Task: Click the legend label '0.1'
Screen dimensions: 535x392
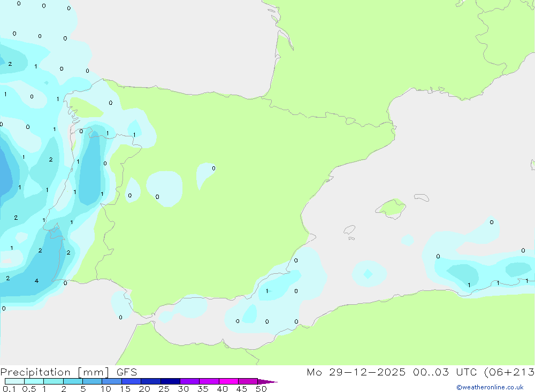Action: point(9,389)
